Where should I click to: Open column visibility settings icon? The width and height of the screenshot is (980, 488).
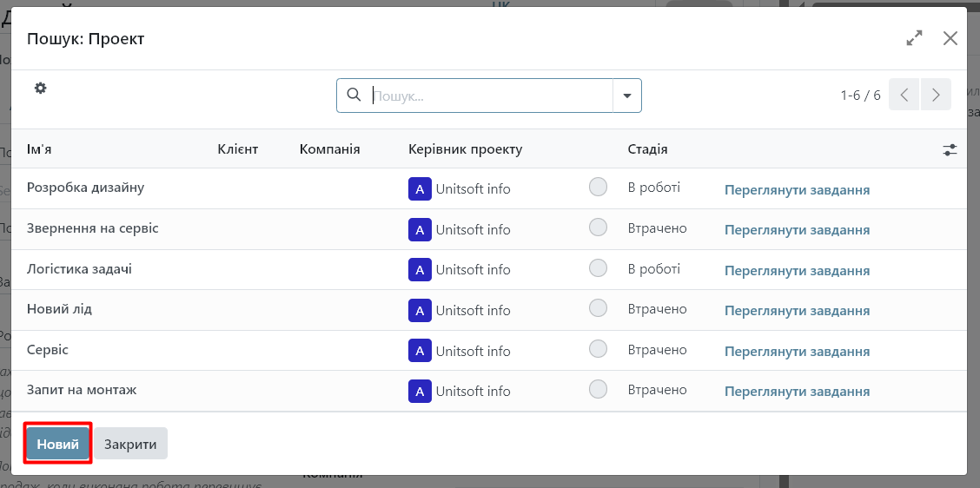tap(950, 149)
